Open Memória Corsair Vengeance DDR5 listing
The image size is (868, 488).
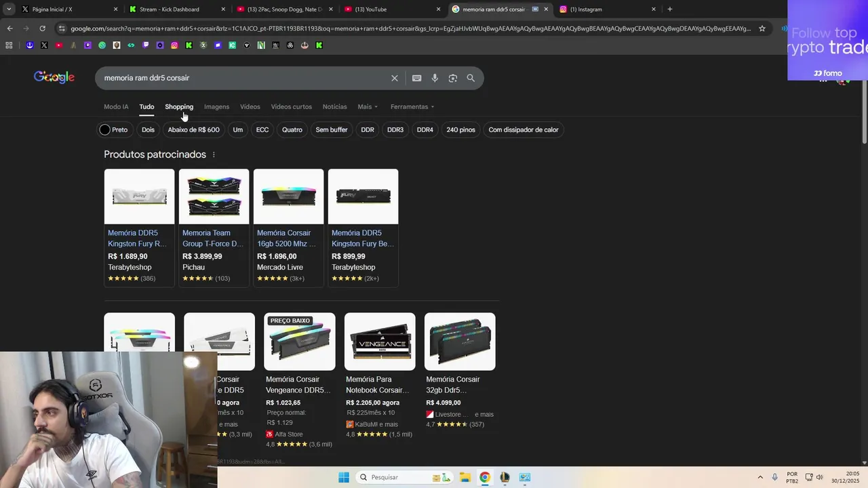(x=298, y=384)
